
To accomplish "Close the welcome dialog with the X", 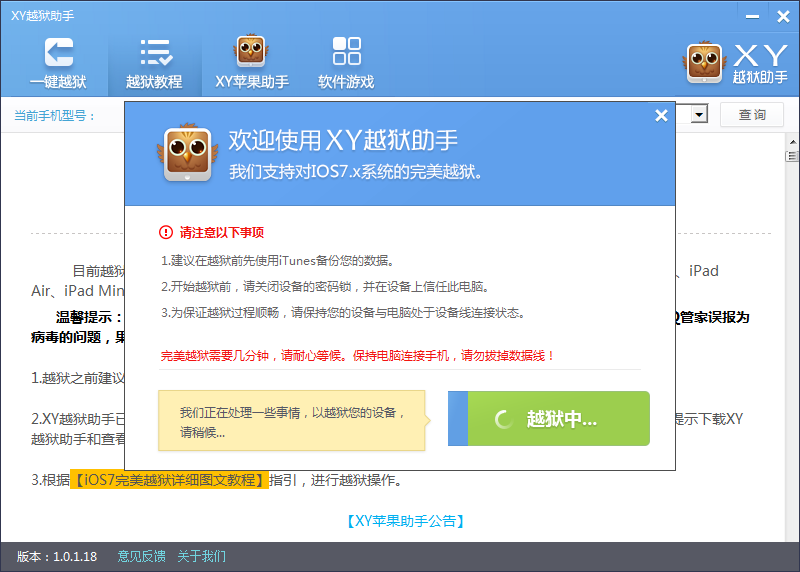I will [661, 116].
